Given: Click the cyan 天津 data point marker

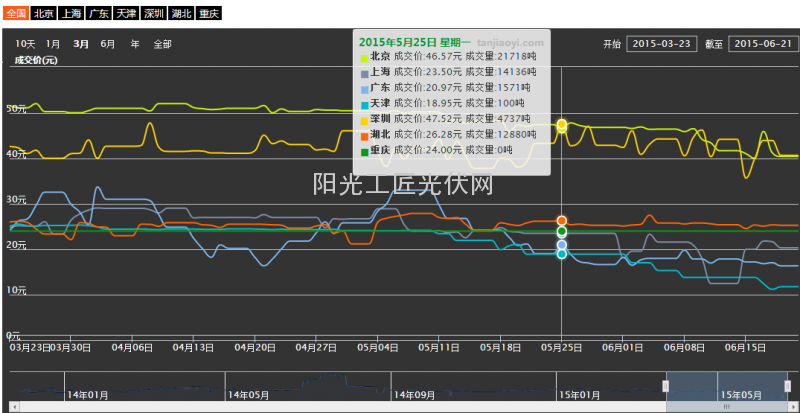Looking at the screenshot, I should coord(562,254).
